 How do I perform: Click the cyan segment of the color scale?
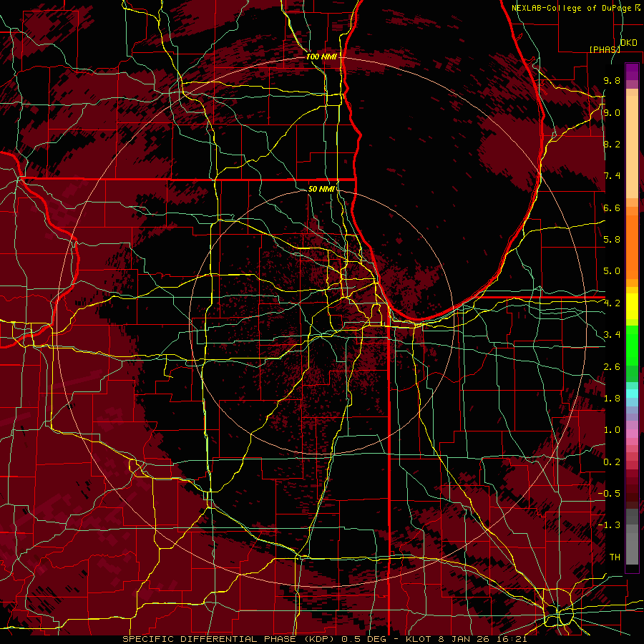click(632, 393)
